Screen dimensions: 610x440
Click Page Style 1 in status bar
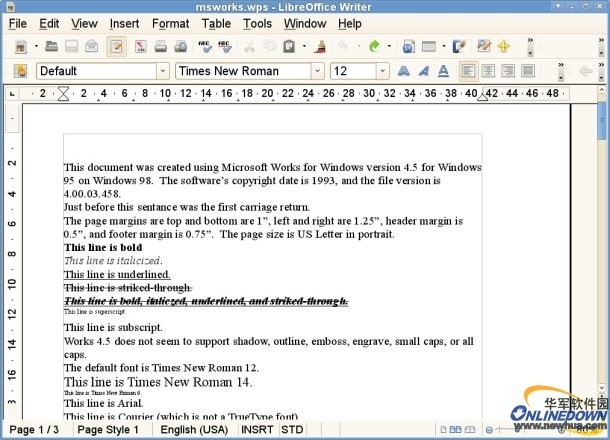pos(108,429)
